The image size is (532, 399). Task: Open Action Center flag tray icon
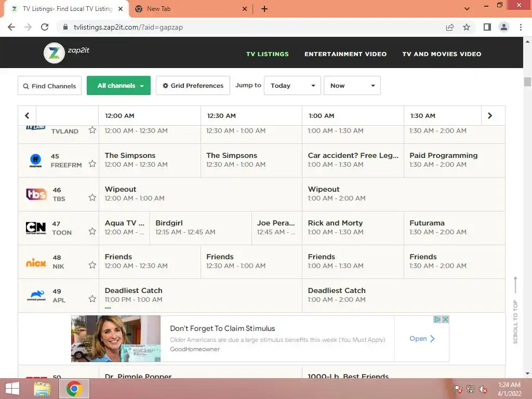coord(458,389)
